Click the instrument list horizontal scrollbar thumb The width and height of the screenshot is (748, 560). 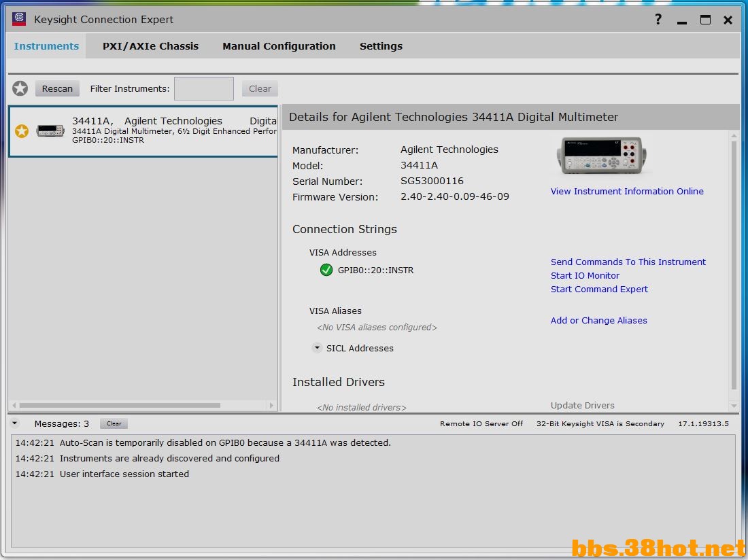[x=120, y=406]
